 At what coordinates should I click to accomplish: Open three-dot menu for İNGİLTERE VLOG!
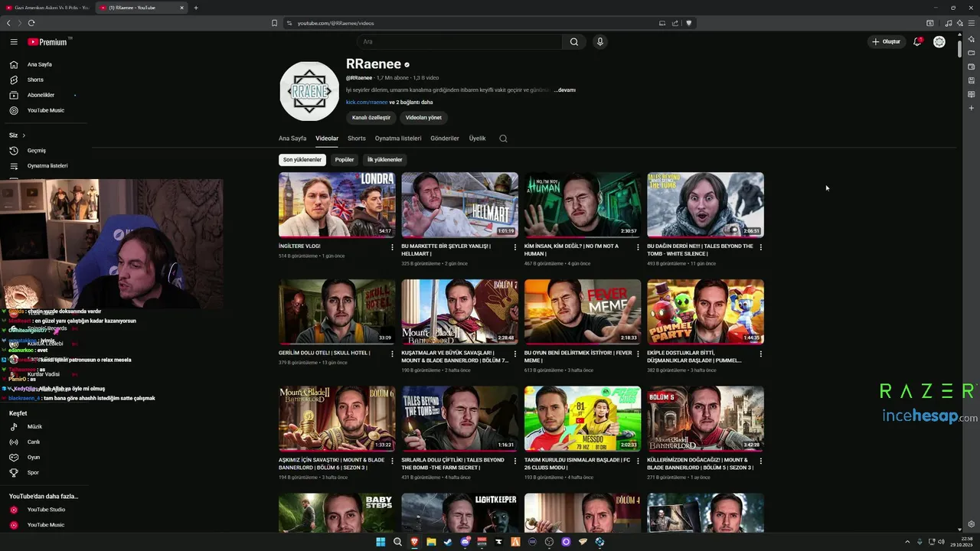point(392,247)
